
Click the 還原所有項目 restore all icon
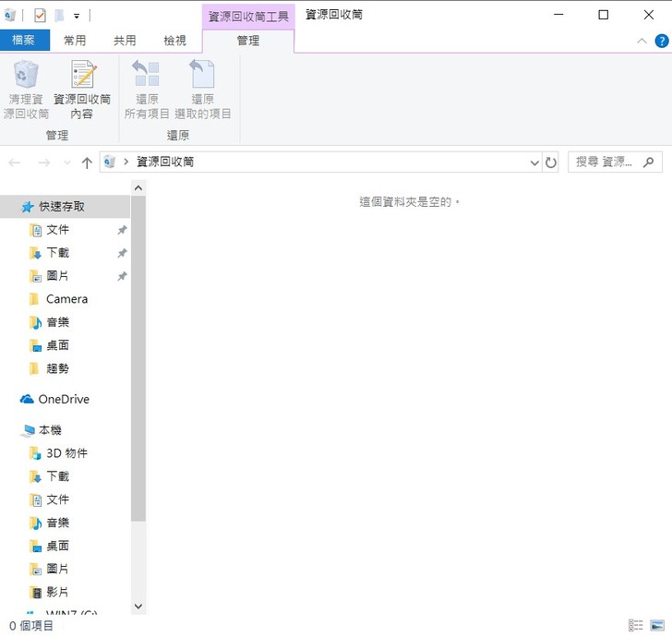[x=147, y=76]
